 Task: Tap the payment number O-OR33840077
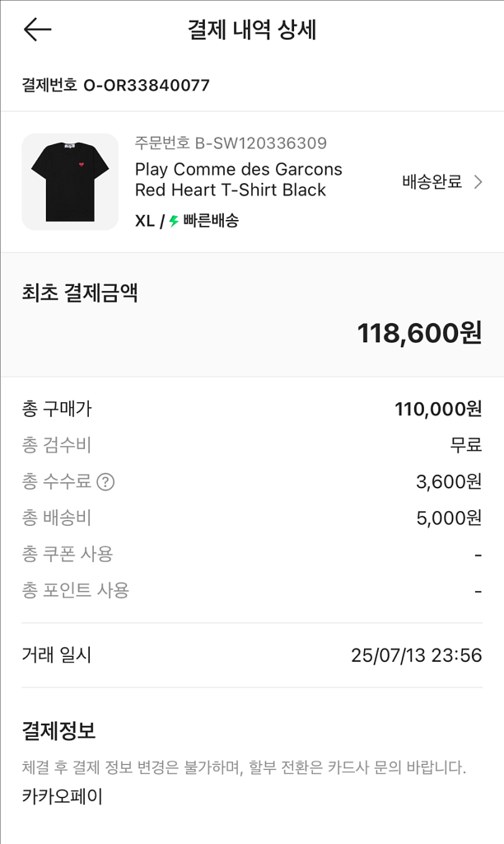(147, 85)
